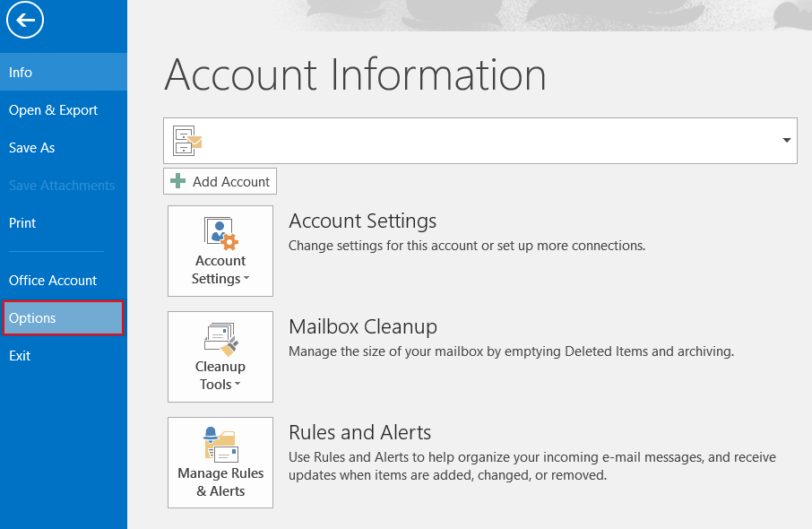Open Outlook Options
This screenshot has height=529, width=812.
pos(33,317)
